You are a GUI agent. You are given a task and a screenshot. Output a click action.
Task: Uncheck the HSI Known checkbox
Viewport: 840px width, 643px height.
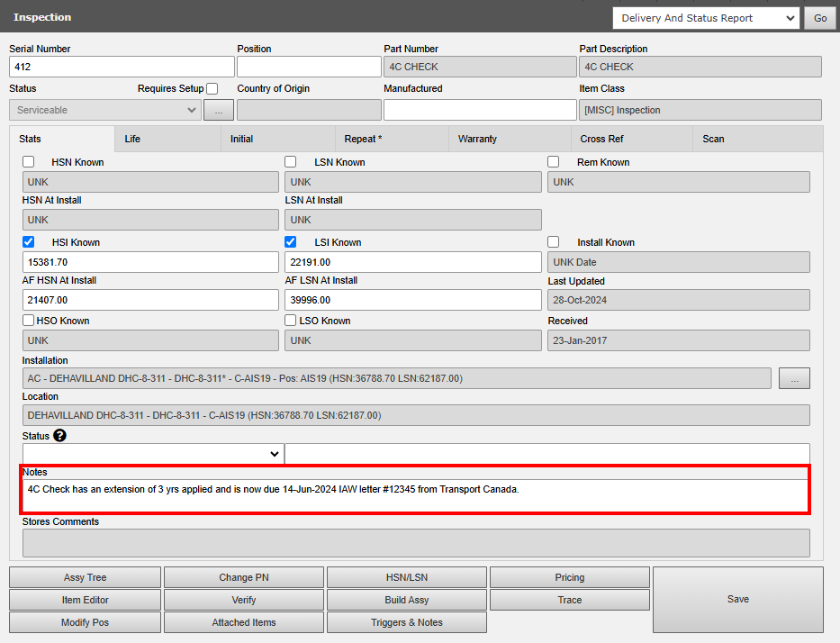(x=29, y=242)
